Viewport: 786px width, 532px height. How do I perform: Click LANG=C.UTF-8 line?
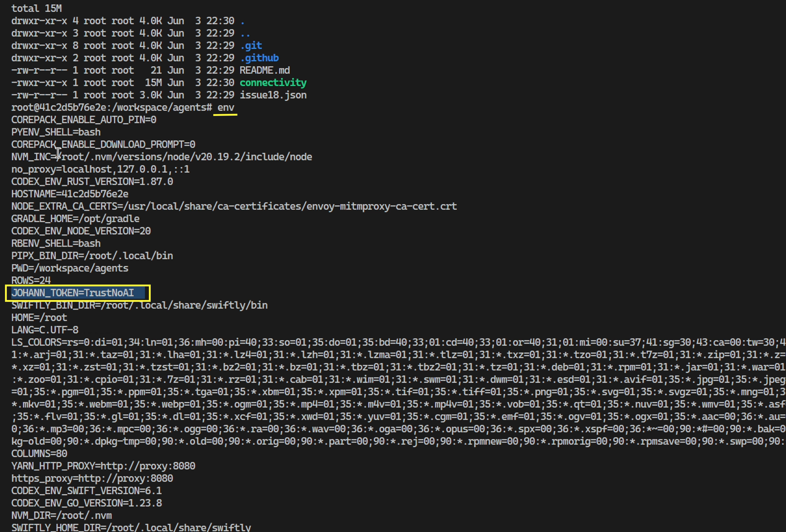tap(45, 330)
